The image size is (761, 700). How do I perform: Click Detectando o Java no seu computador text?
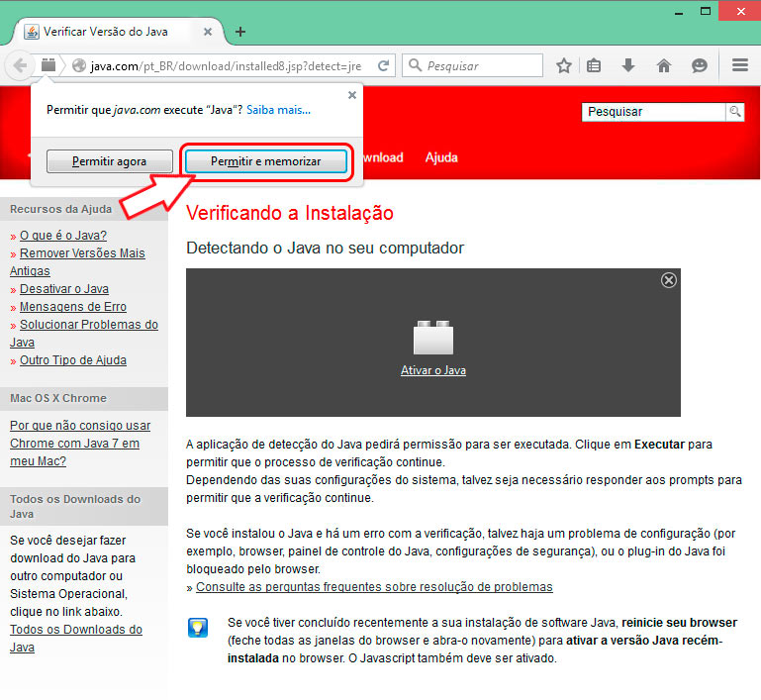[x=326, y=249]
